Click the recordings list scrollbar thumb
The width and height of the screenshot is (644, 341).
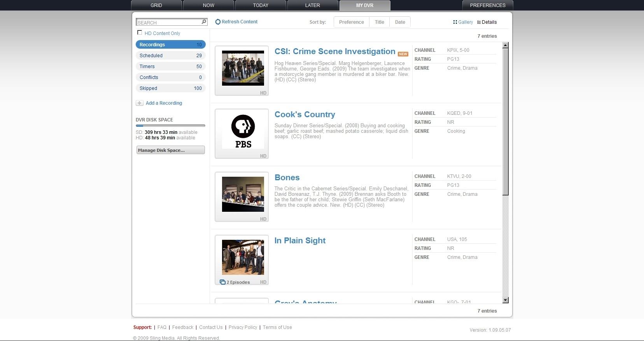click(x=506, y=122)
